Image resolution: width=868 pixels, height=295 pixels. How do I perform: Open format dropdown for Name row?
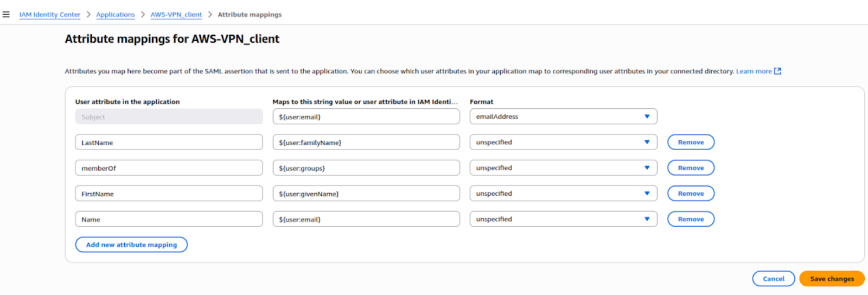pyautogui.click(x=563, y=219)
